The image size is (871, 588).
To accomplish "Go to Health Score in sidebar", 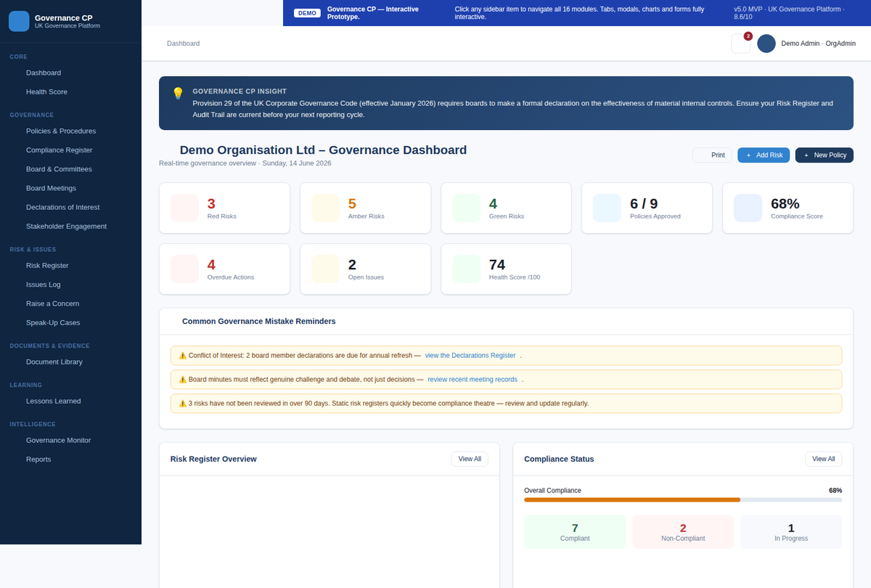I will (x=70, y=91).
